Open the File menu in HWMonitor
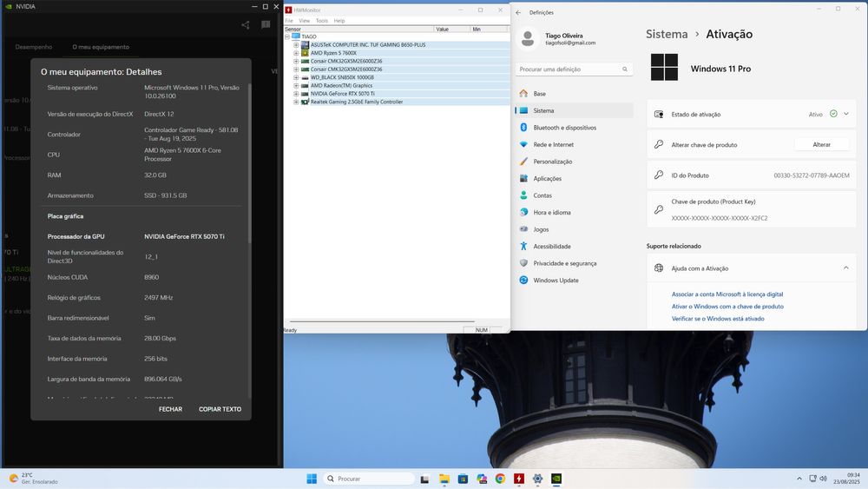 (289, 21)
